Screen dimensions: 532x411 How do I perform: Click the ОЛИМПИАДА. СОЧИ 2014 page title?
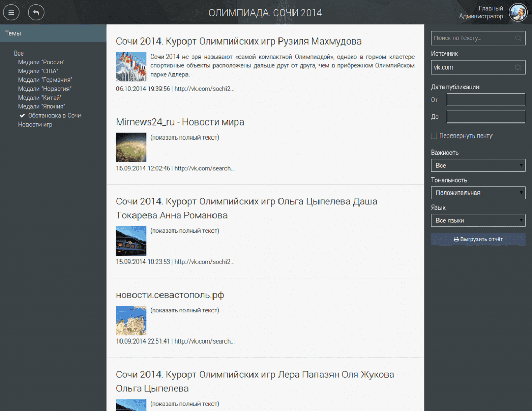tap(265, 13)
